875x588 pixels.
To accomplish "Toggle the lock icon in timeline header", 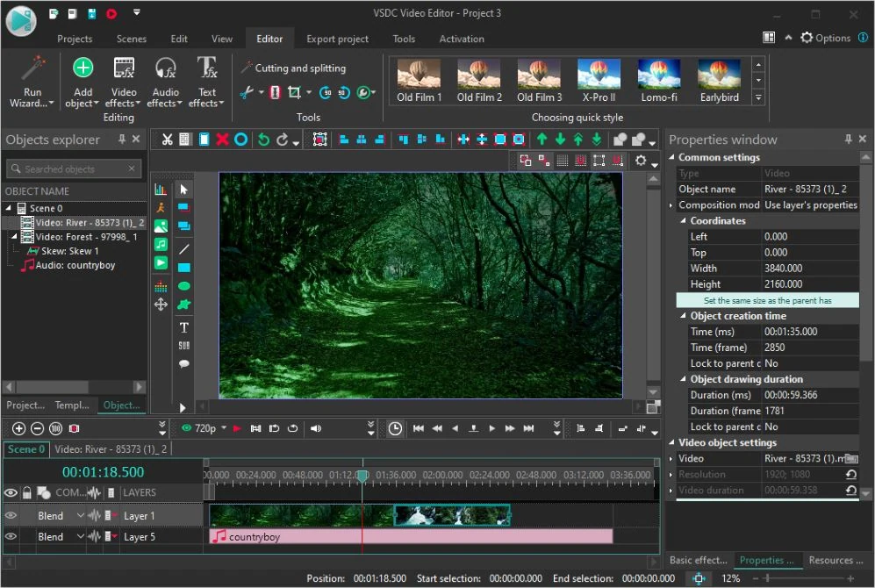I will click(x=27, y=492).
